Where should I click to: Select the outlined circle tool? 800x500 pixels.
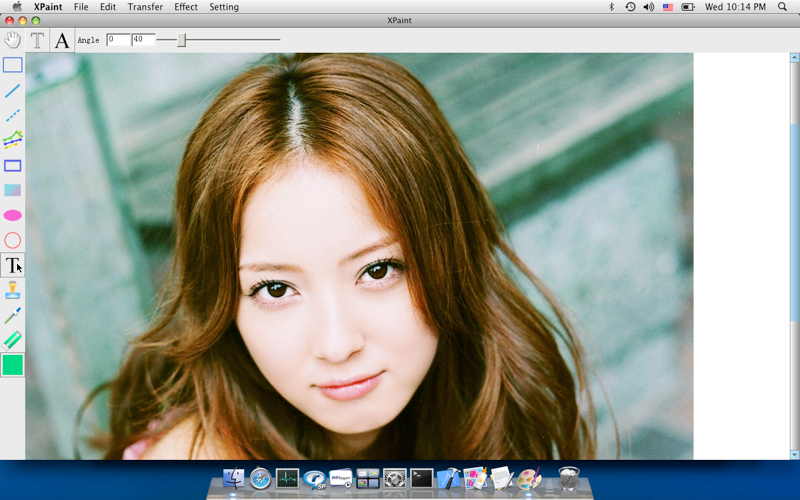[13, 240]
